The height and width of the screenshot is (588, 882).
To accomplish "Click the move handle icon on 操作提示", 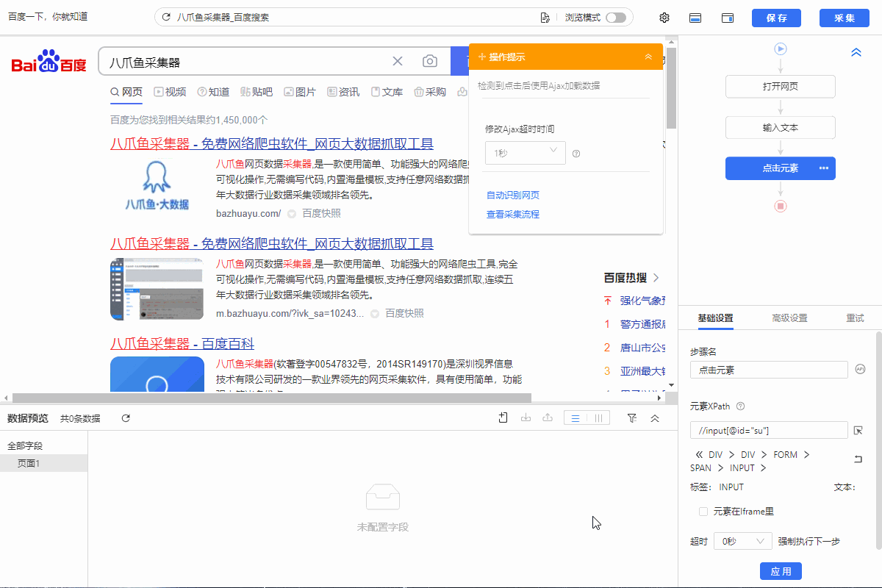I will tap(482, 57).
